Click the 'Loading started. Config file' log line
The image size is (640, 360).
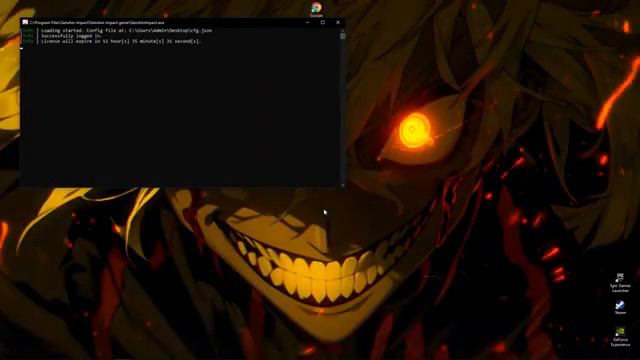click(x=127, y=30)
